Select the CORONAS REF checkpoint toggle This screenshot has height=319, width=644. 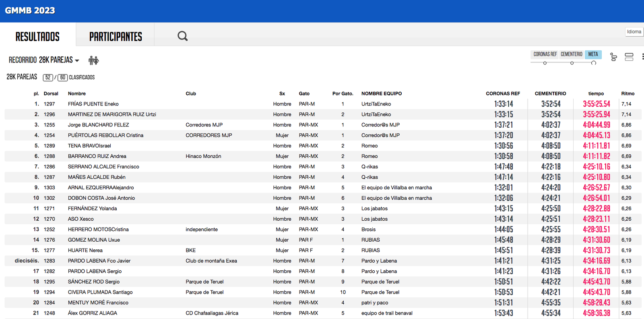(x=545, y=54)
